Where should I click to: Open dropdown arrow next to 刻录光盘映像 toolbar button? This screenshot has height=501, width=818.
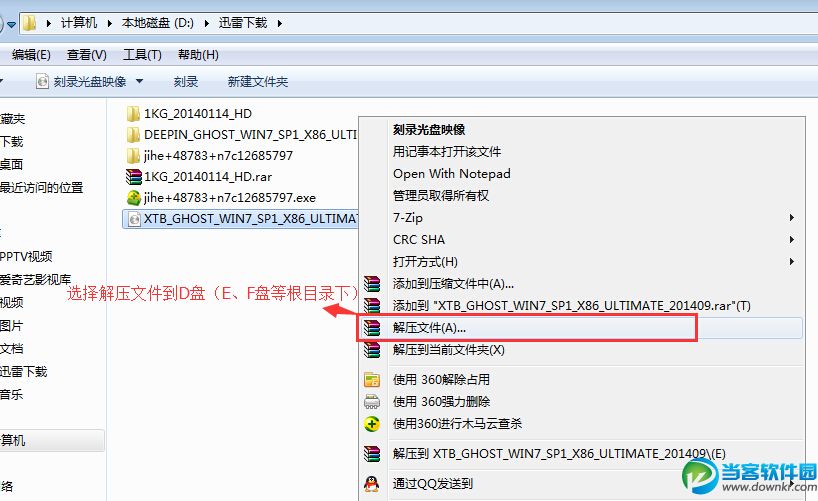[139, 81]
